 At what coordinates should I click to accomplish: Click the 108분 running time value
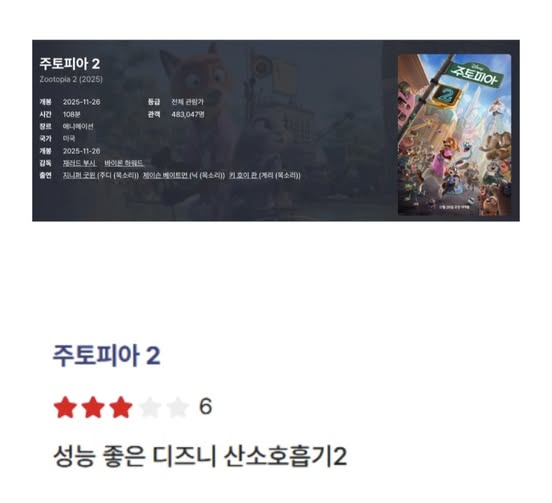click(71, 114)
